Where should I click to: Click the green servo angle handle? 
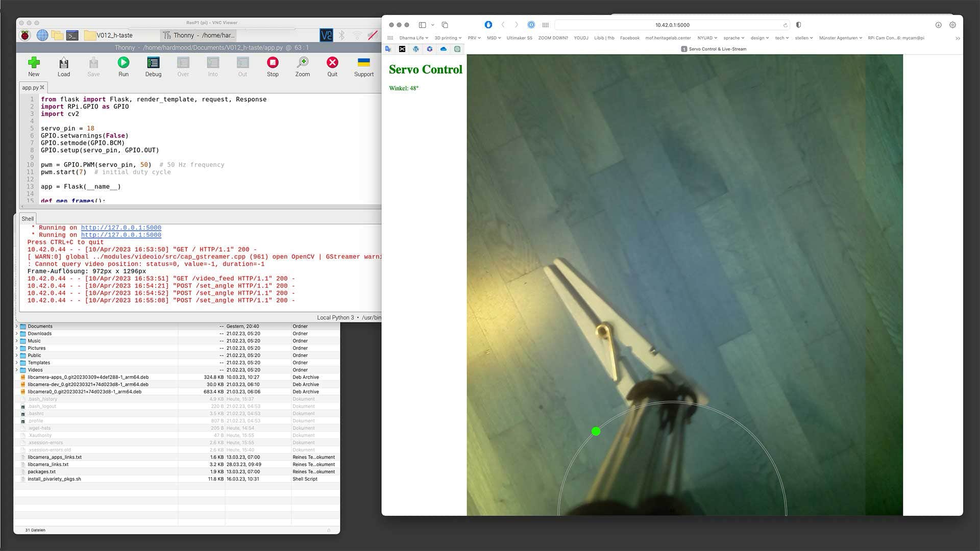point(596,432)
